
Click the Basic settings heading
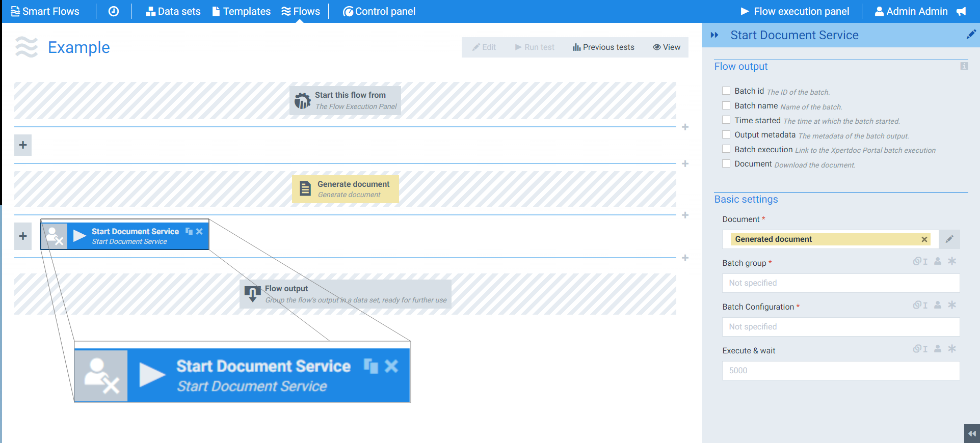(x=746, y=200)
